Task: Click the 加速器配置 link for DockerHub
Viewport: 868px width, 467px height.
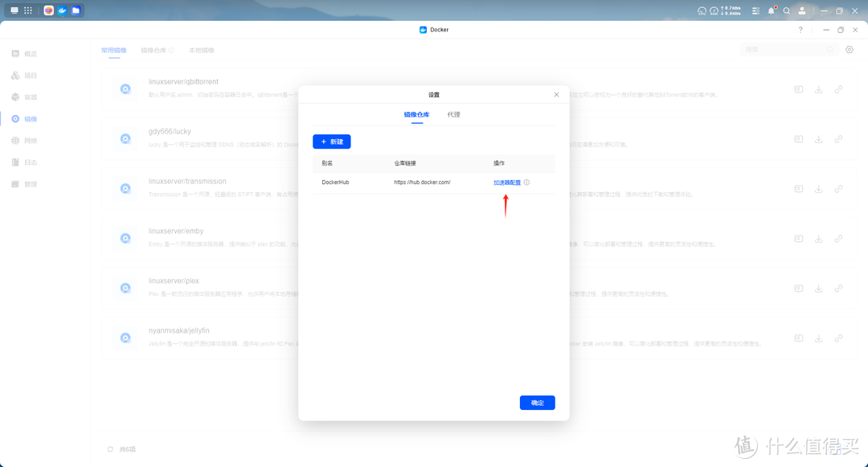Action: (506, 182)
